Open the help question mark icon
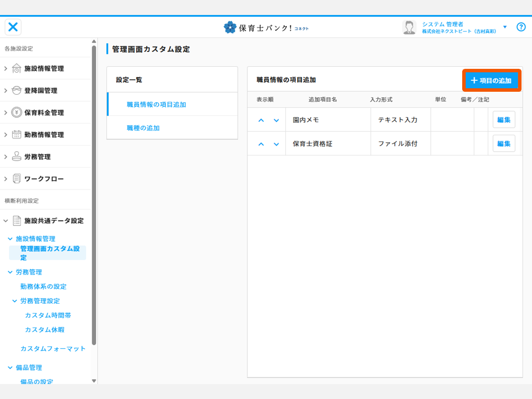Viewport: 532px width, 399px height. point(521,27)
